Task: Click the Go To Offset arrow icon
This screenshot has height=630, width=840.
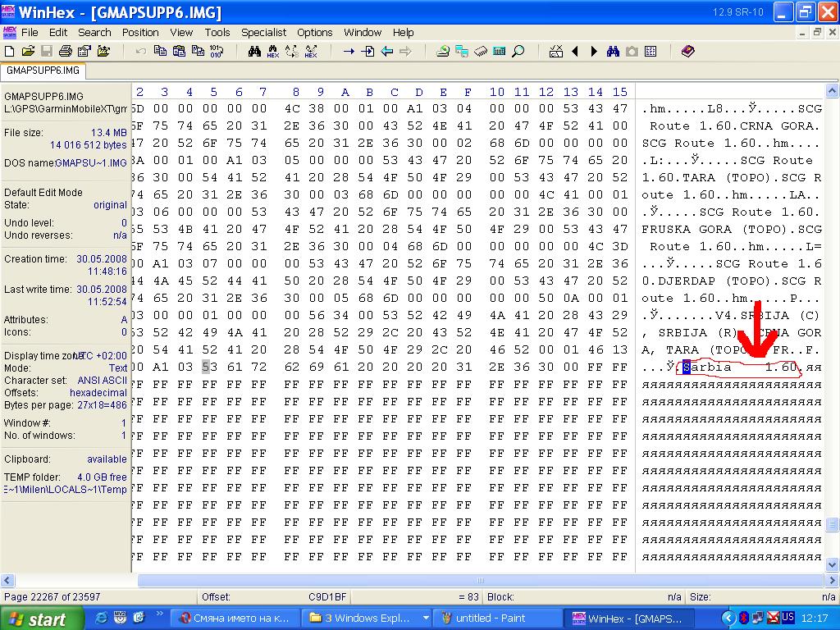Action: pyautogui.click(x=349, y=51)
